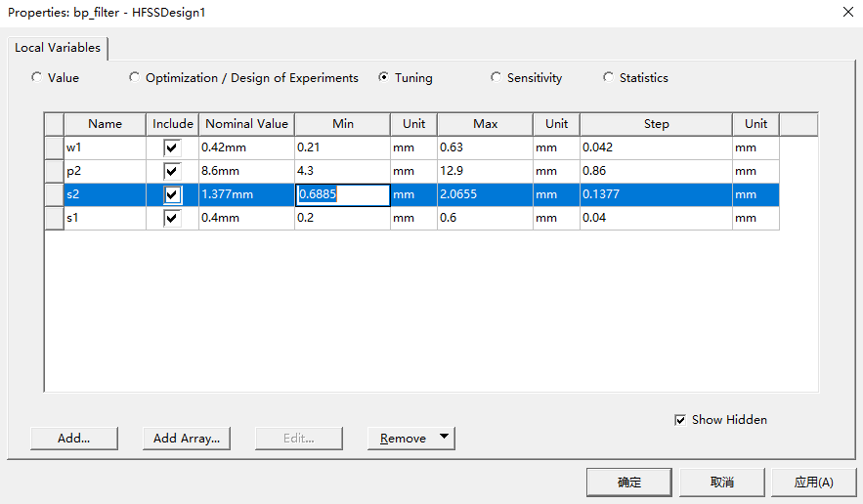Click the Min field for s2

342,194
